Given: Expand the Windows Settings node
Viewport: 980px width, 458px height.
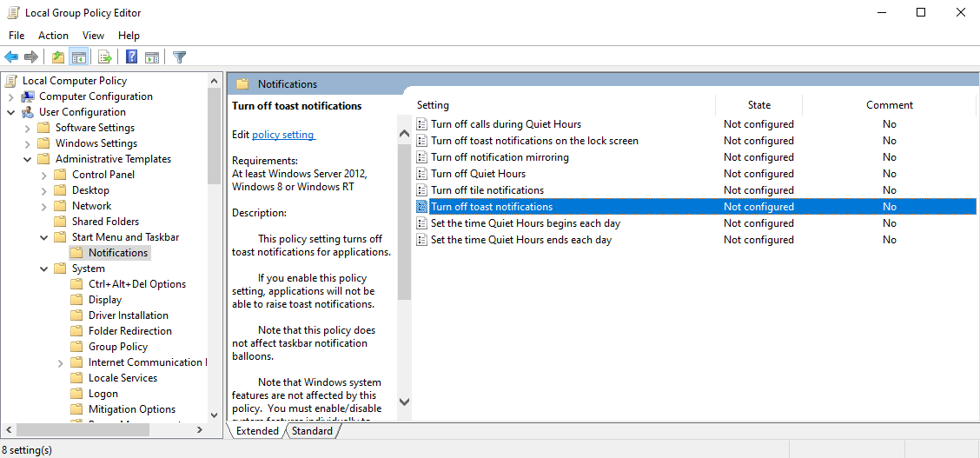Looking at the screenshot, I should [28, 143].
